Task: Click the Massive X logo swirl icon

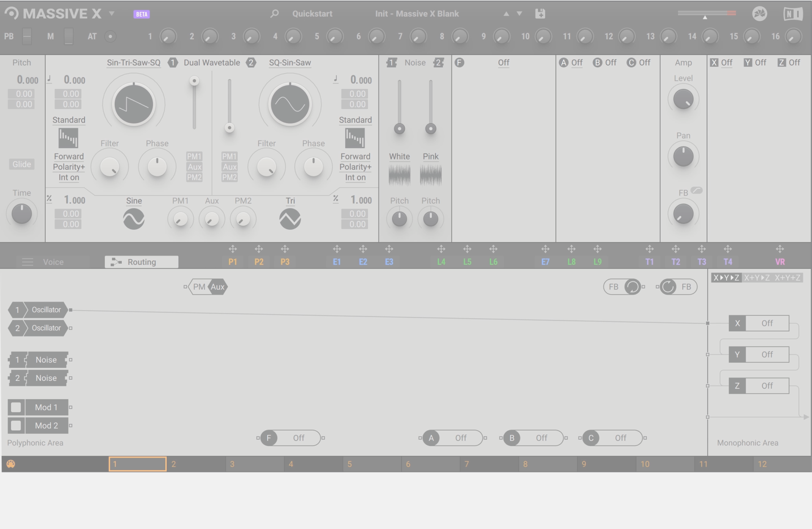Action: pos(12,14)
